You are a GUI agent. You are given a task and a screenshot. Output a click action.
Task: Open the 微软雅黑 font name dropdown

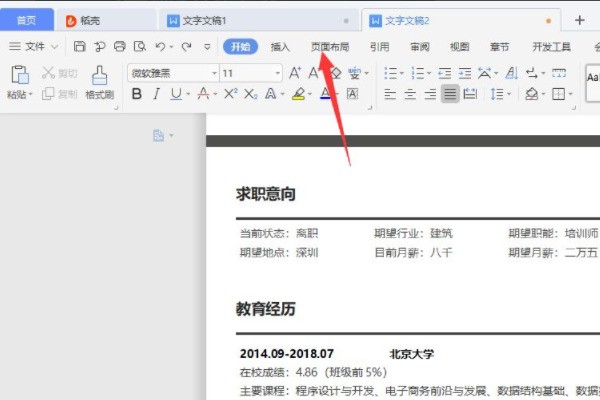(x=214, y=73)
